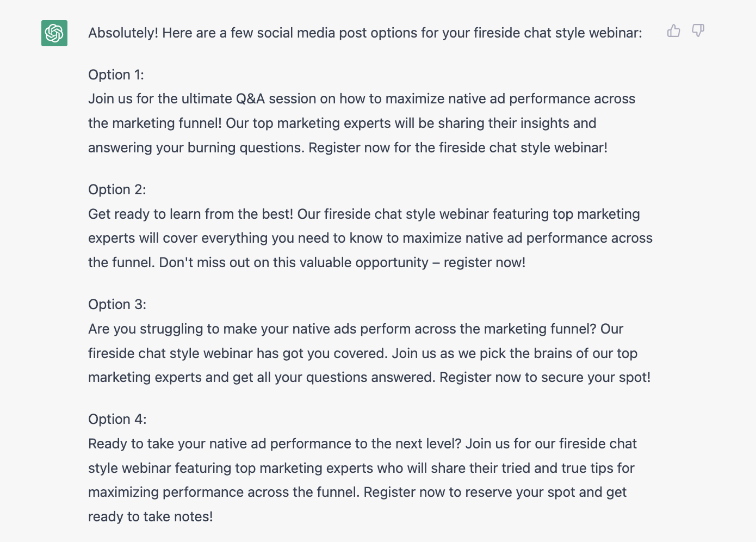756x542 pixels.
Task: Click the green ChatGPT logo avatar
Action: 54,33
